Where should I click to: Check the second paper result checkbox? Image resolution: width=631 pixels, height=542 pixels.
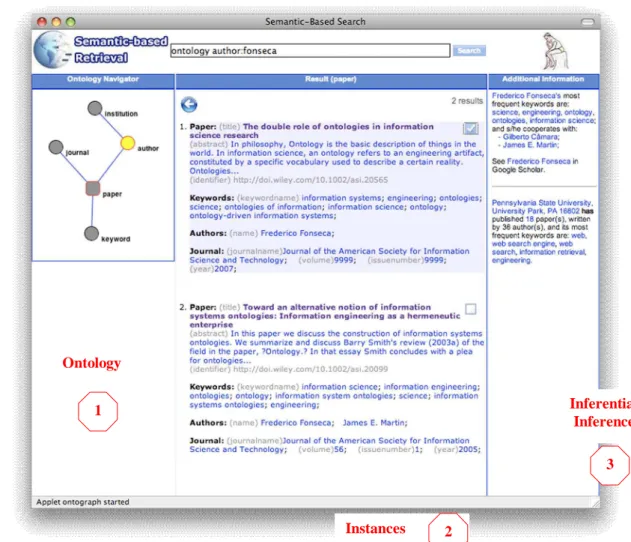470,309
